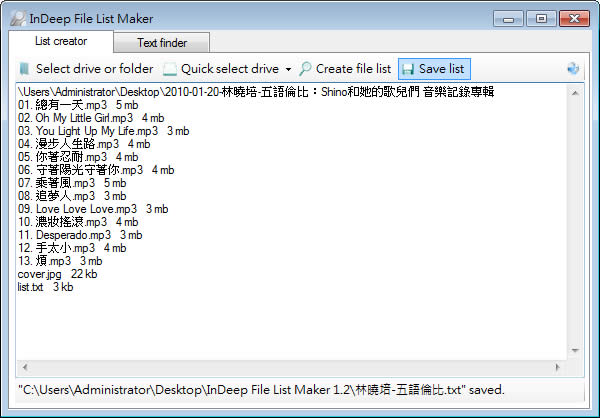Click the Create file list text

pyautogui.click(x=353, y=69)
